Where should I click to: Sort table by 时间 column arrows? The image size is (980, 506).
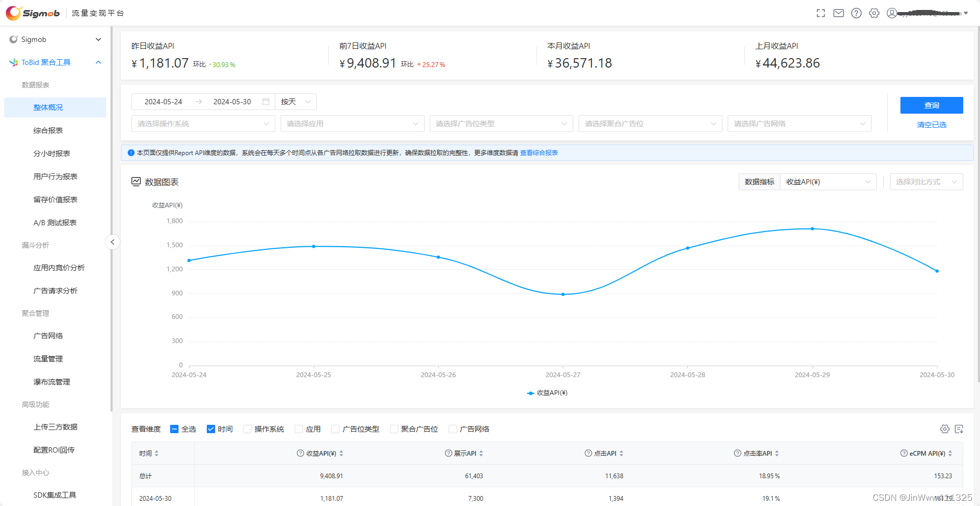click(157, 454)
